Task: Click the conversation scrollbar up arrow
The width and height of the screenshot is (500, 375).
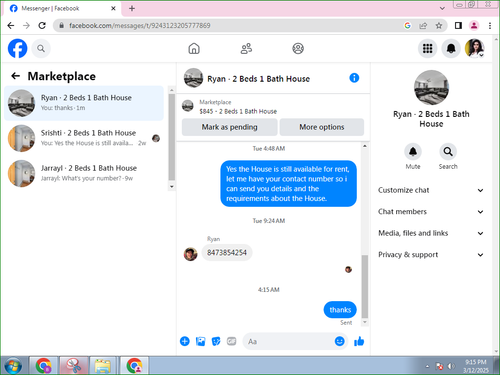Action: tap(365, 146)
